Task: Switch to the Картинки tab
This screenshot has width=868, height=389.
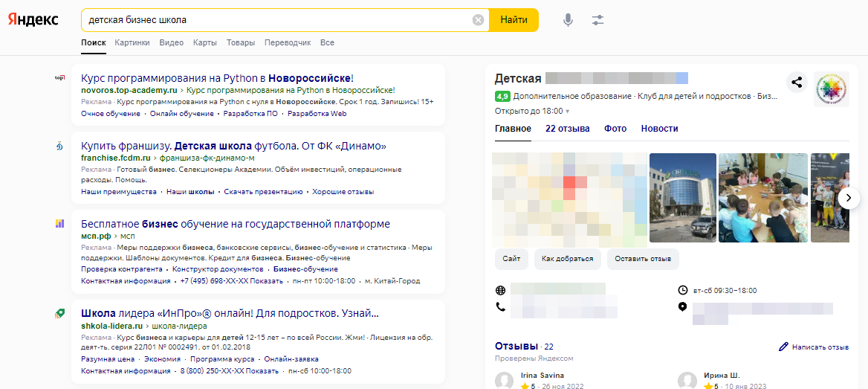Action: (132, 43)
